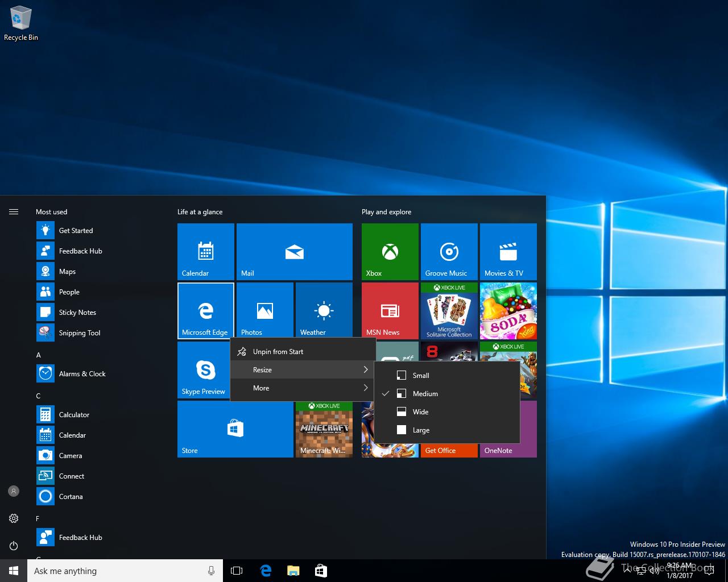The image size is (728, 582).
Task: Click the Get Office tile
Action: [449, 450]
